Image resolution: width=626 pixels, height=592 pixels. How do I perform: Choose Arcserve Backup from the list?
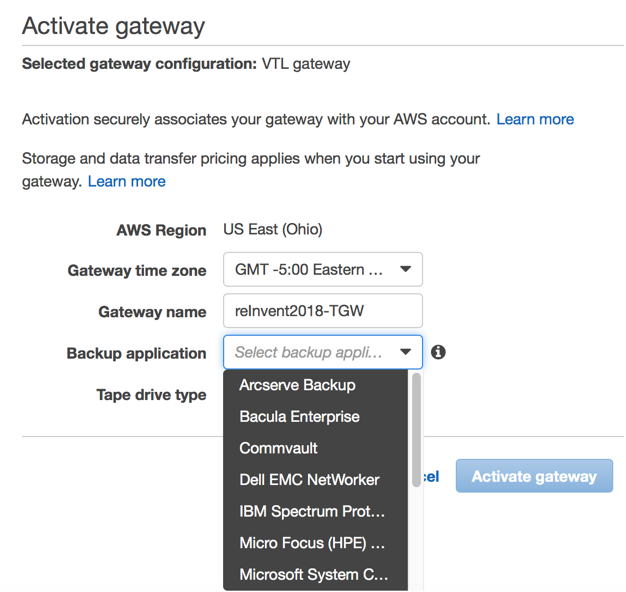tap(297, 385)
